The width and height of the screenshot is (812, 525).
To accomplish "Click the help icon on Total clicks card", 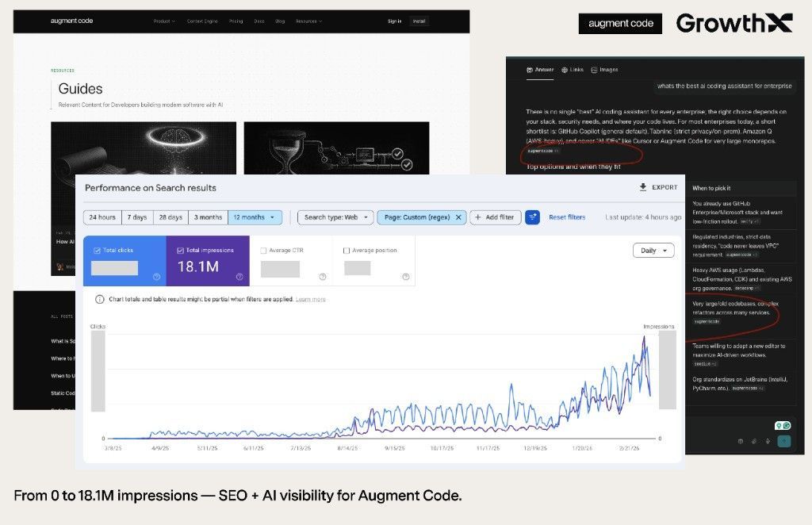I will [x=156, y=277].
